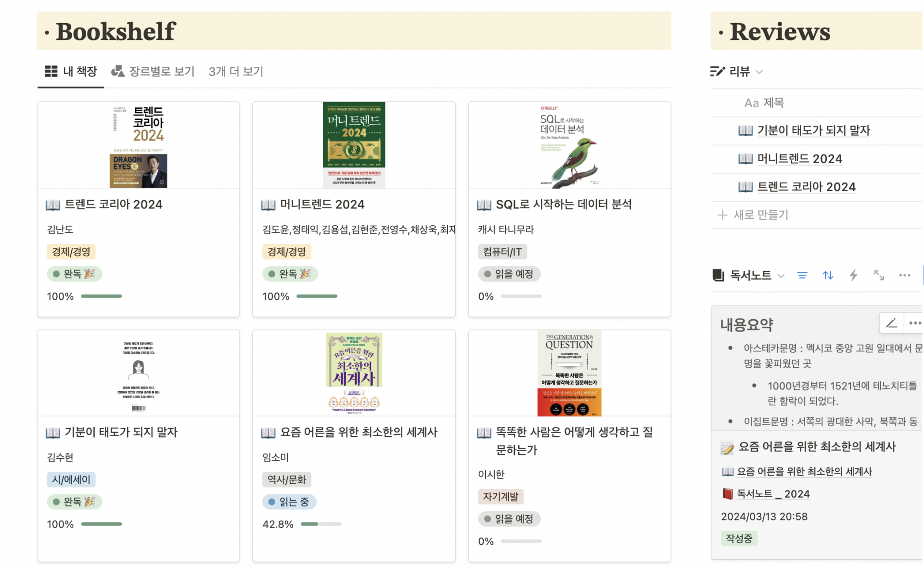Open the 3개 더 보기 views menu
The height and width of the screenshot is (568, 924).
pyautogui.click(x=236, y=72)
